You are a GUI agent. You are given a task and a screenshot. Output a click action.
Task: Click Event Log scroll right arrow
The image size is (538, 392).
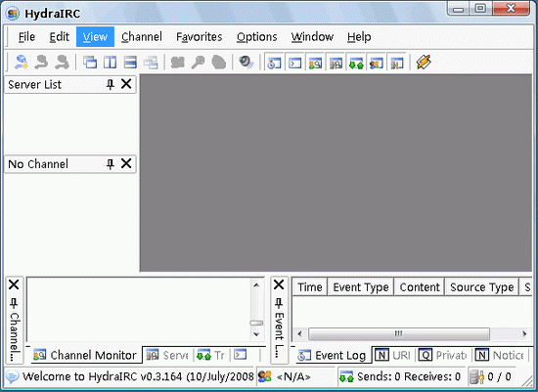pos(524,333)
